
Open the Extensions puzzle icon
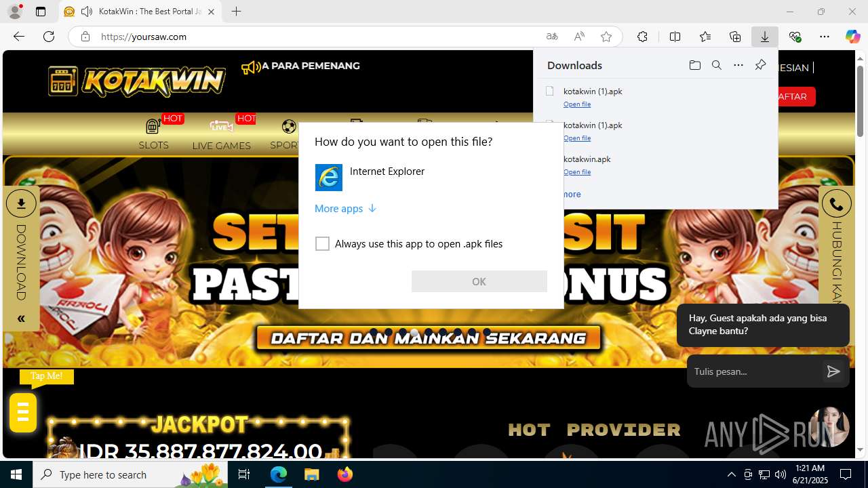642,37
